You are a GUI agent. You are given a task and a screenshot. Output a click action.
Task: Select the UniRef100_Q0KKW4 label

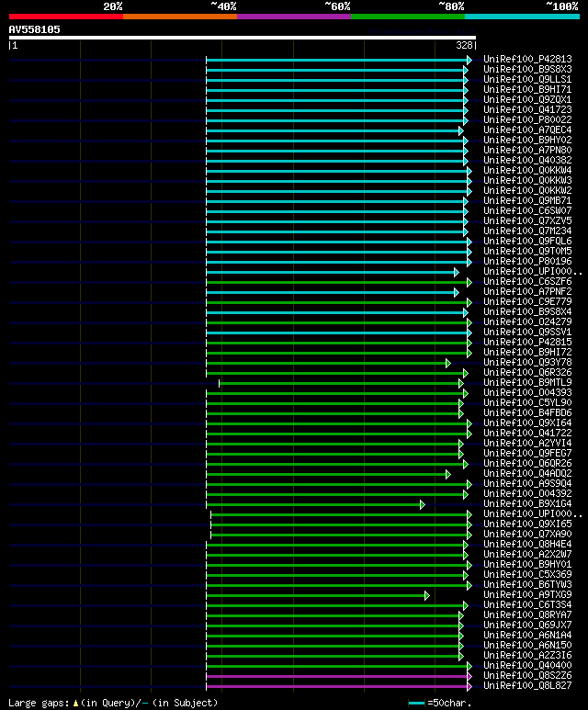(527, 171)
